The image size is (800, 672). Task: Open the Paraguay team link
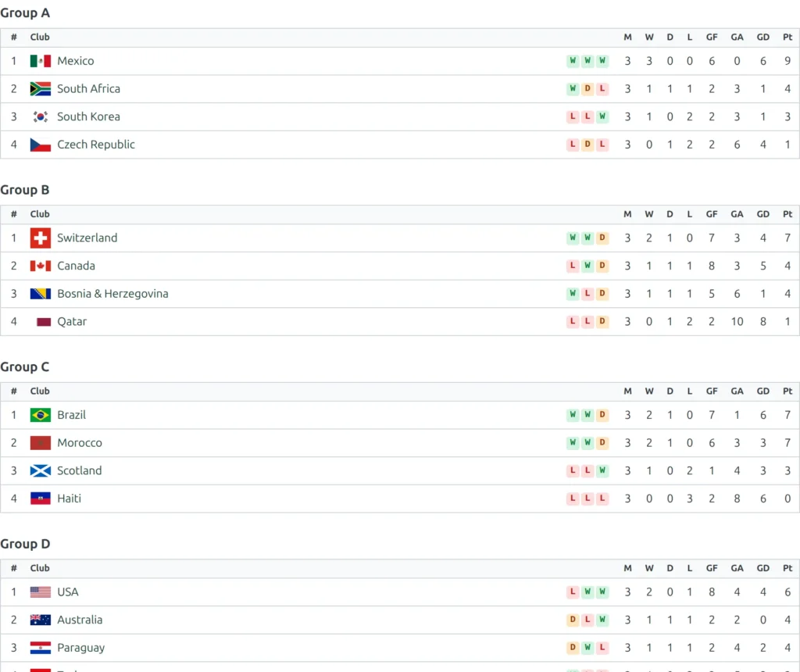point(81,648)
